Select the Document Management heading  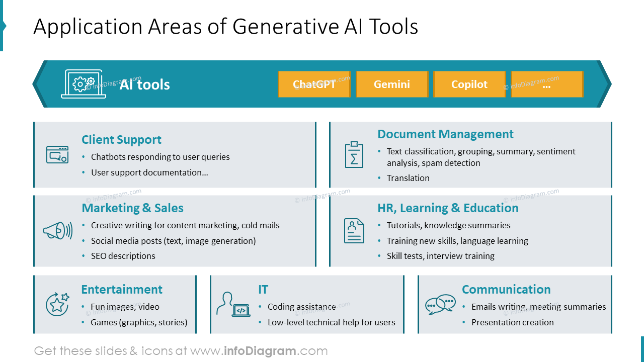tap(445, 134)
